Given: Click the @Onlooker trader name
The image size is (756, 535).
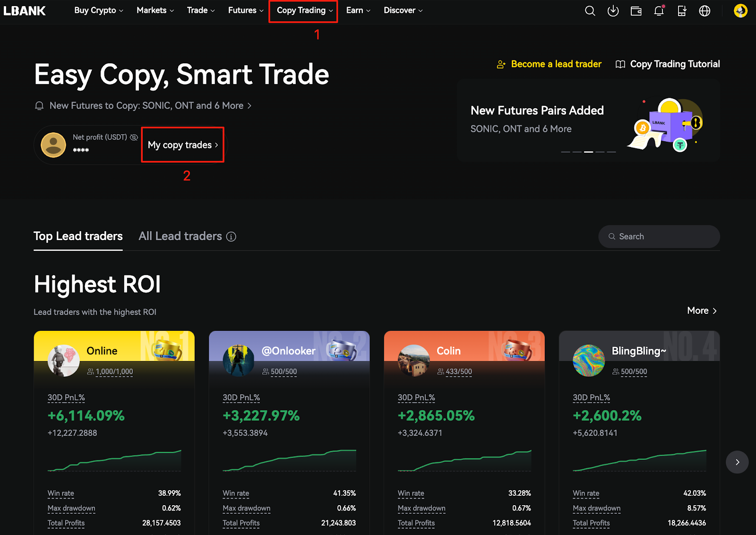Looking at the screenshot, I should [x=289, y=351].
